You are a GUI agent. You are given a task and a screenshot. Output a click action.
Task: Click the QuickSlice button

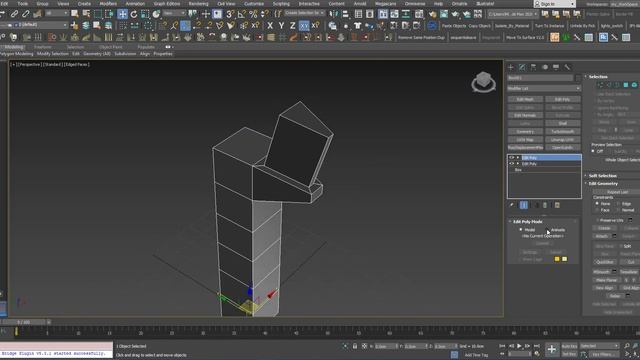pos(605,262)
